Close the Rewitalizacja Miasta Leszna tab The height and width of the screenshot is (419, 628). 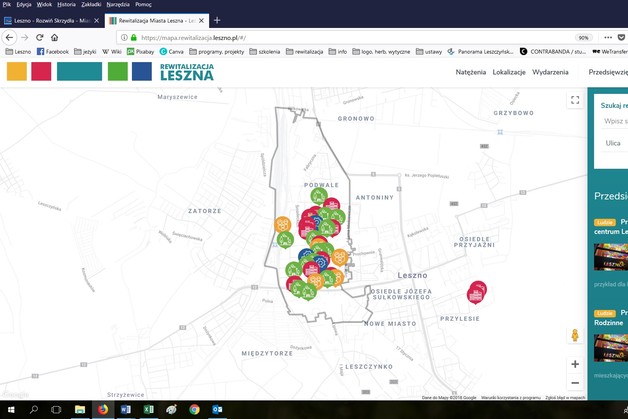pyautogui.click(x=201, y=20)
